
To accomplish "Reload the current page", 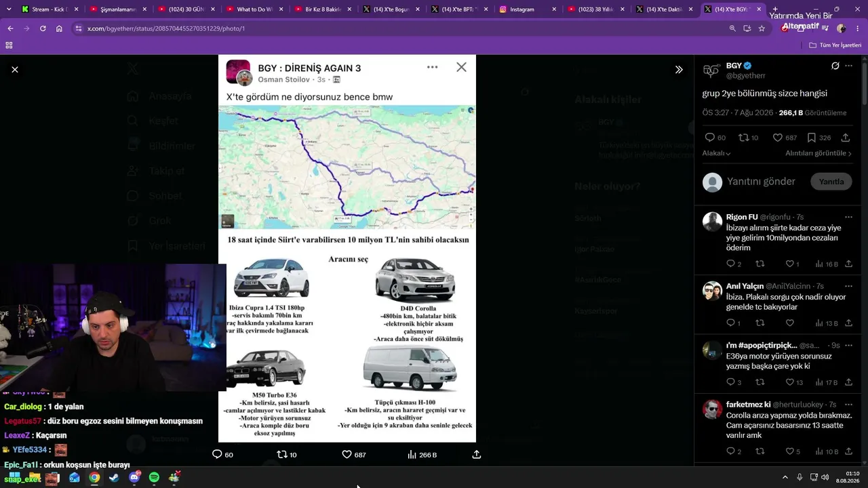I will 43,28.
